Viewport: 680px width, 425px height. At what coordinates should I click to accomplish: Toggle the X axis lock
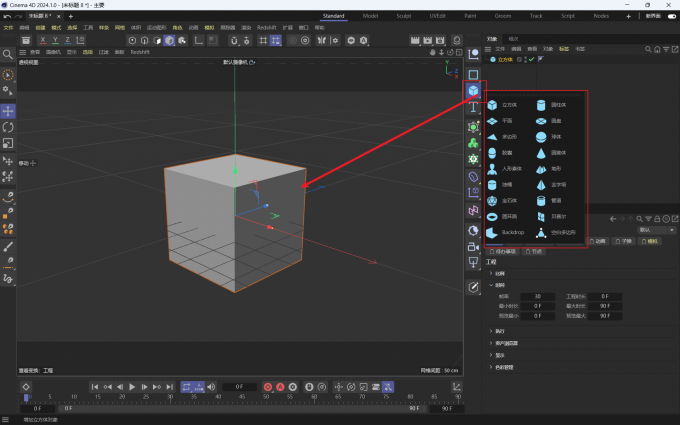click(42, 40)
